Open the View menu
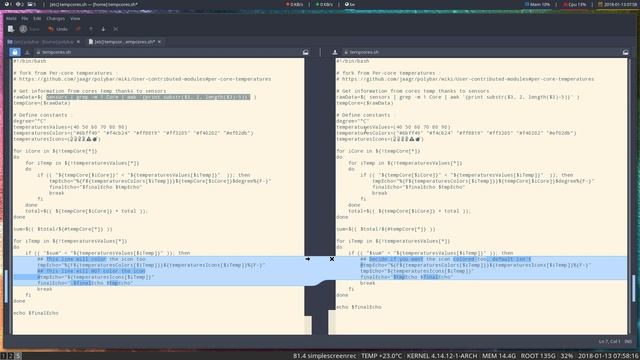The width and height of the screenshot is (640, 360). coord(75,18)
